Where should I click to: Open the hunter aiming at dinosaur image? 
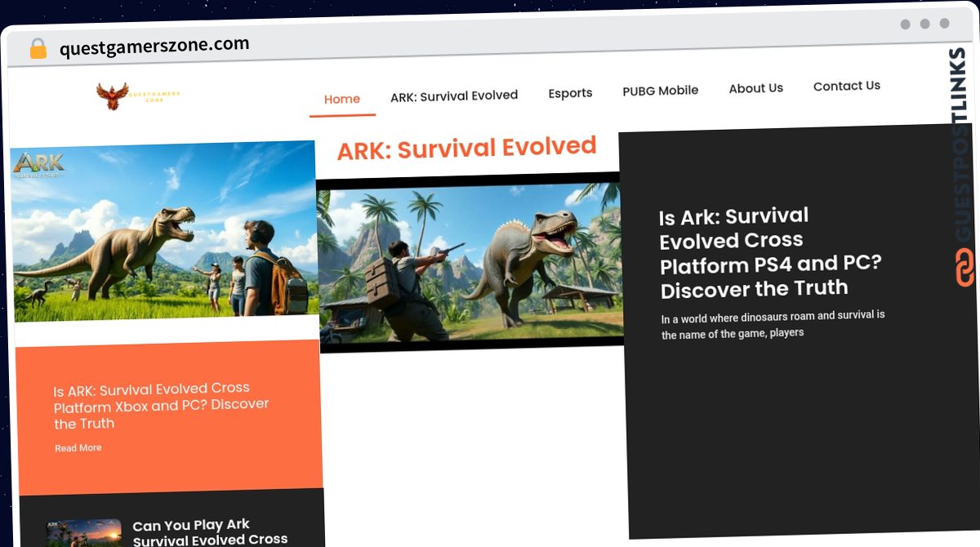coord(470,263)
